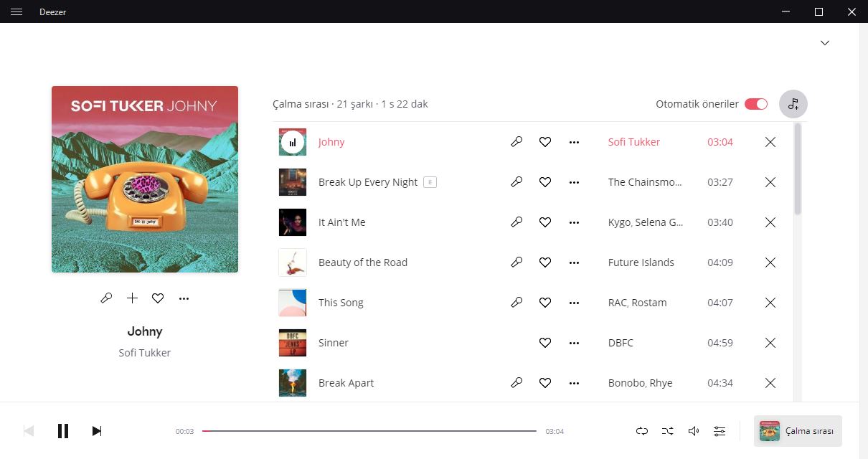Screen dimensions: 868x459
Task: Open more options for It Ain't Me
Action: click(574, 222)
